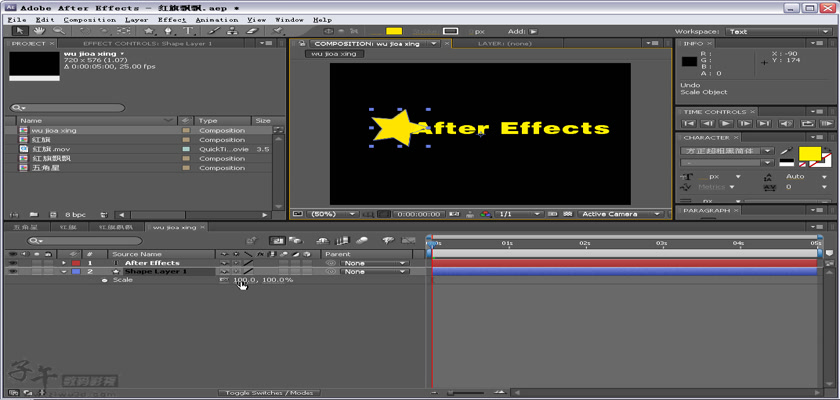Screen dimensions: 840x400
Task: Select the Clone Stamp tool
Action: [x=233, y=31]
